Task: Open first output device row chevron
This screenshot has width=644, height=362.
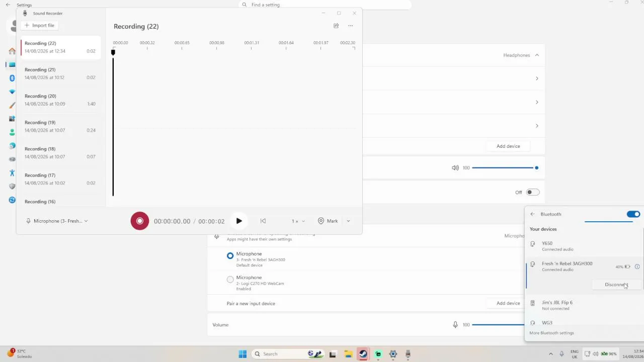Action: point(537,78)
